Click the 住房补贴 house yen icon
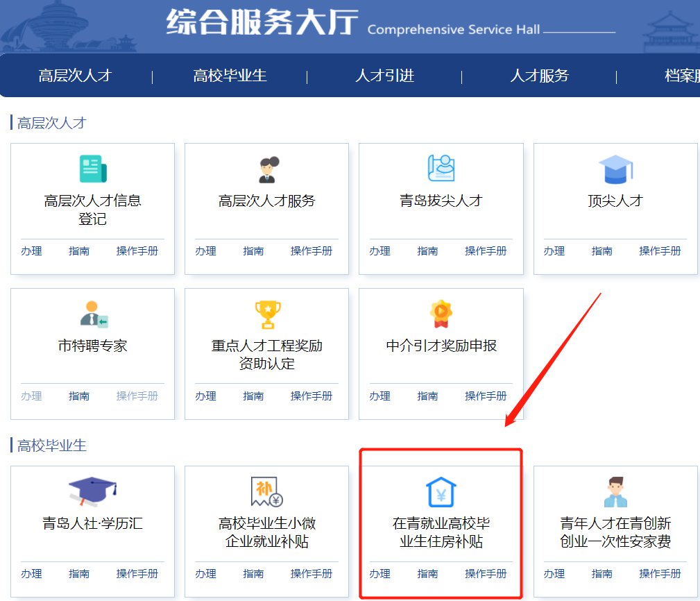 pos(441,492)
